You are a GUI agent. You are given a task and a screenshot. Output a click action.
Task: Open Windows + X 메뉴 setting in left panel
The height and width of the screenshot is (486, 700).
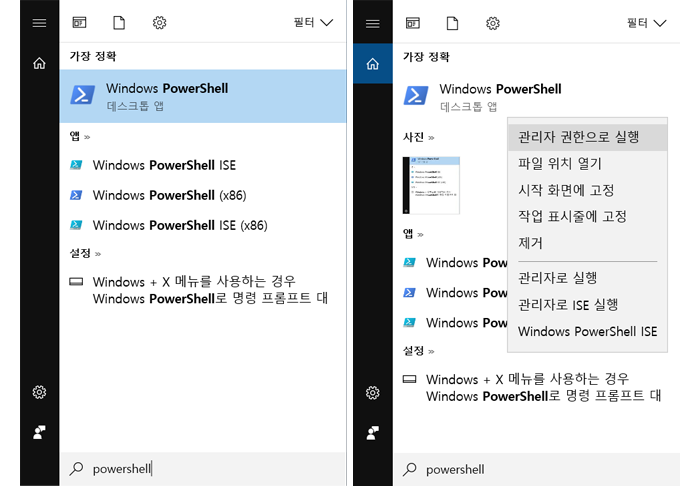point(203,290)
